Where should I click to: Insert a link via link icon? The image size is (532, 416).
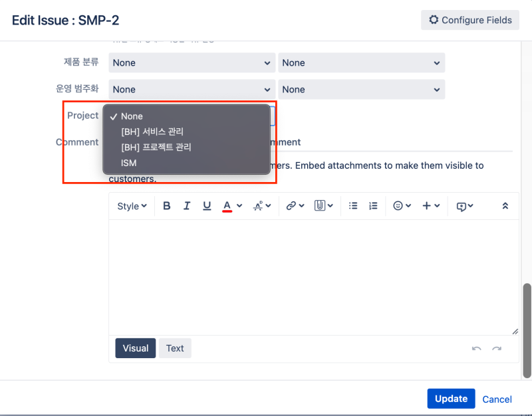click(291, 206)
